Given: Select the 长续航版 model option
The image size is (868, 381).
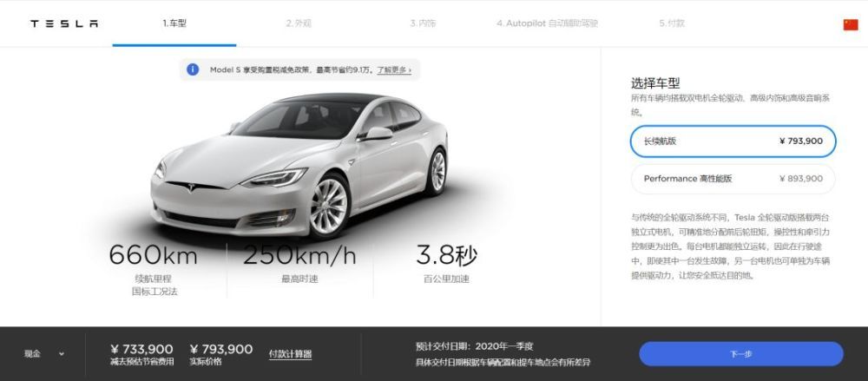Looking at the screenshot, I should [x=733, y=141].
